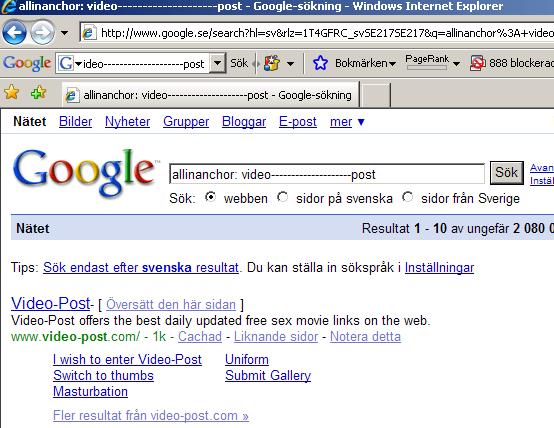
Task: Select the 'webben' search radio button
Action: click(x=211, y=197)
